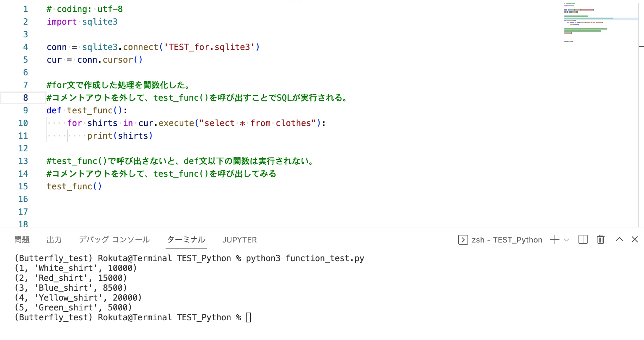Open the デバッグ コンソール tab

(x=114, y=240)
